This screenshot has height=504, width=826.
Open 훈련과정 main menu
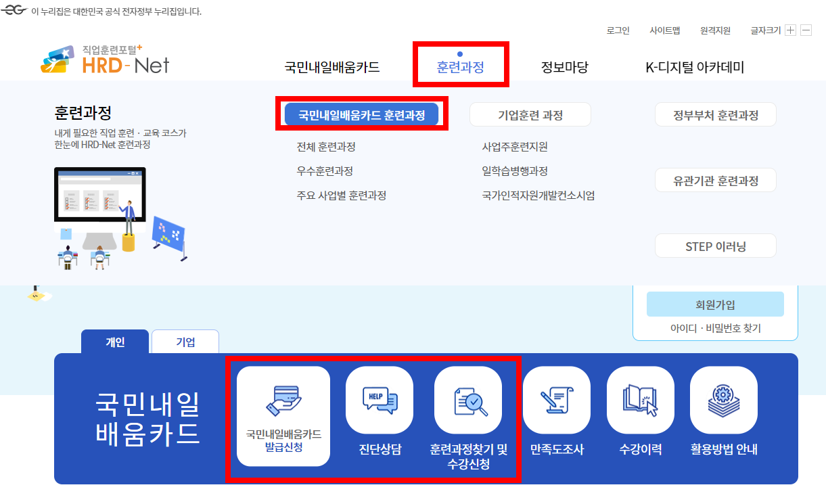pyautogui.click(x=461, y=67)
